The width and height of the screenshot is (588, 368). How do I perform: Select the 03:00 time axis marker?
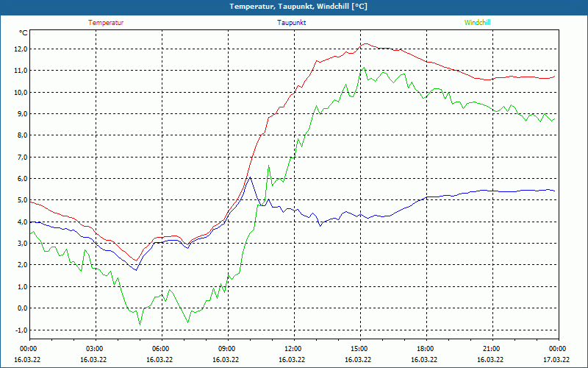click(x=94, y=349)
